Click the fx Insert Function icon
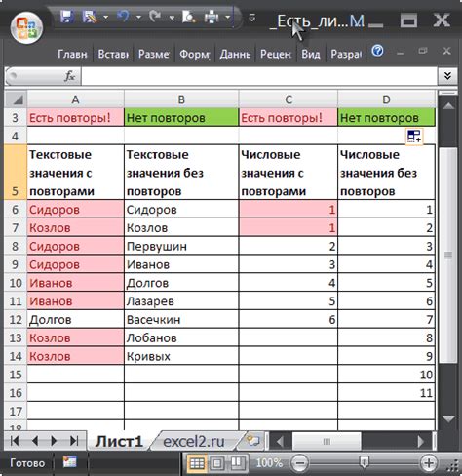Image resolution: width=462 pixels, height=476 pixels. [69, 76]
